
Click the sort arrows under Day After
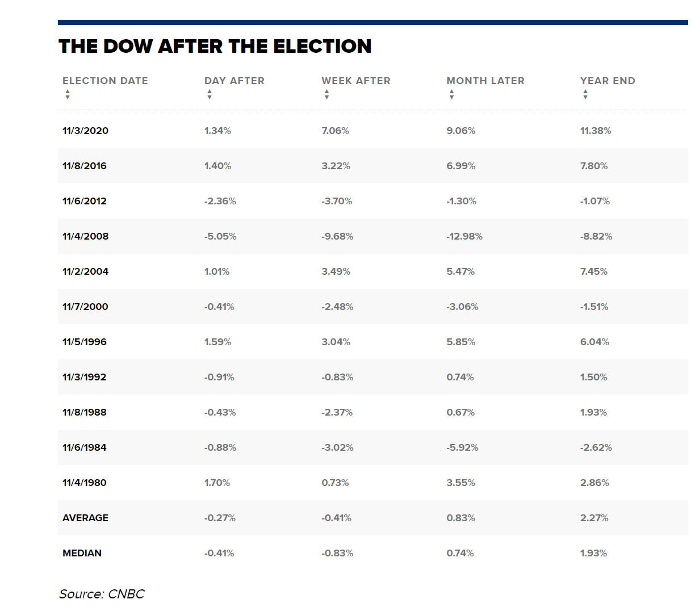coord(210,94)
